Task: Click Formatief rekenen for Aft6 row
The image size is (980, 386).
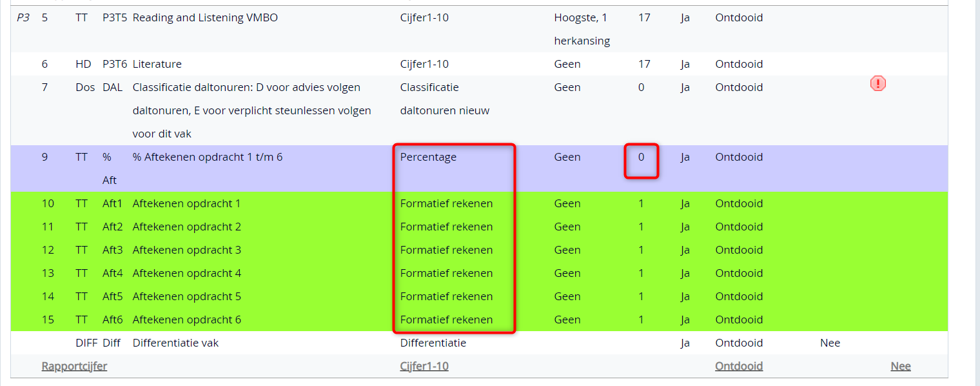Action: [446, 320]
